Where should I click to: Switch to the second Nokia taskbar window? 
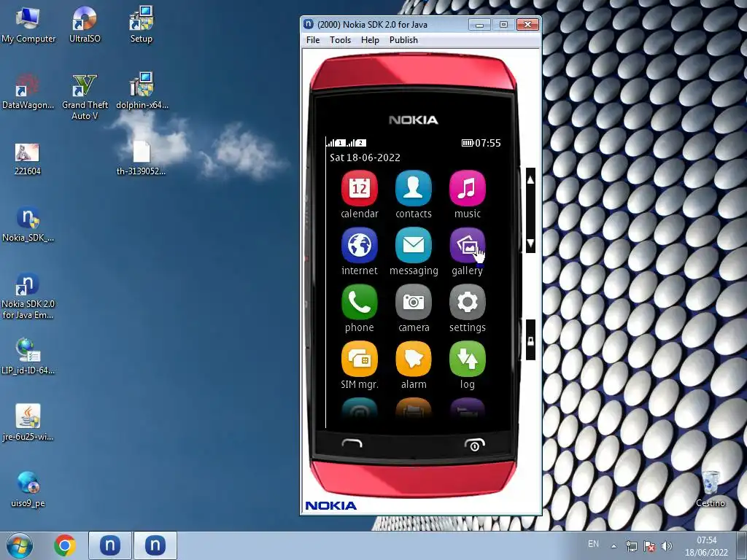(155, 545)
